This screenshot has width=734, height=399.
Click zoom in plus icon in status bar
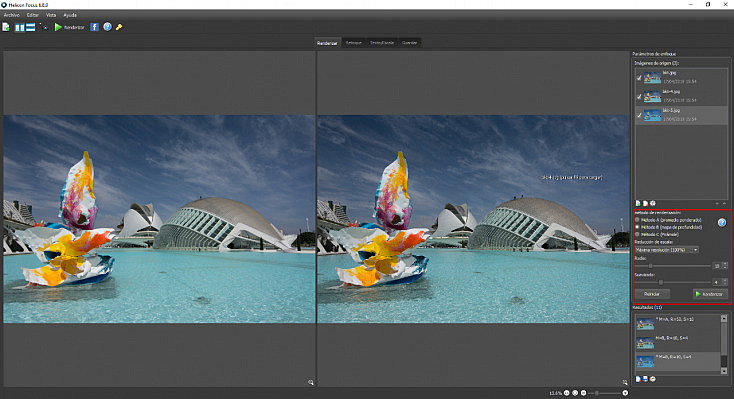click(625, 393)
